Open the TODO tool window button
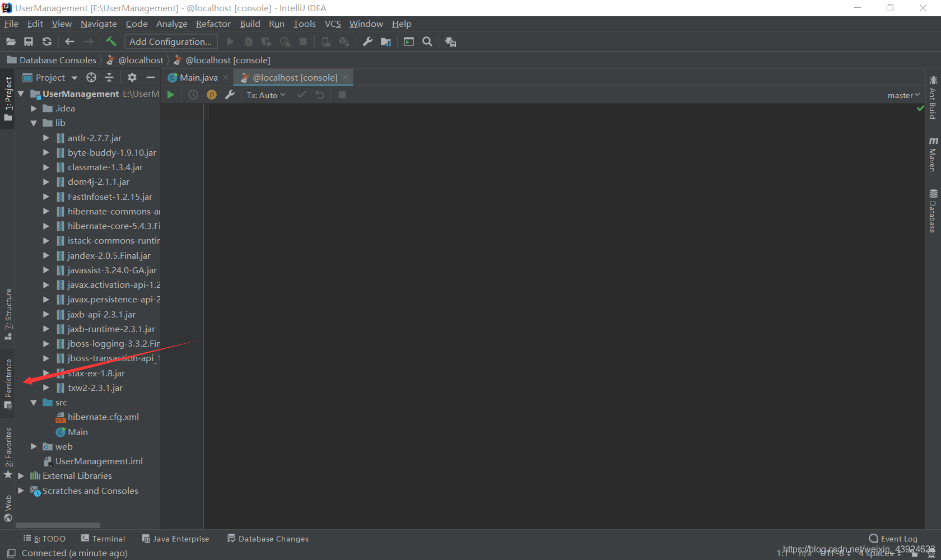Image resolution: width=941 pixels, height=560 pixels. click(44, 539)
